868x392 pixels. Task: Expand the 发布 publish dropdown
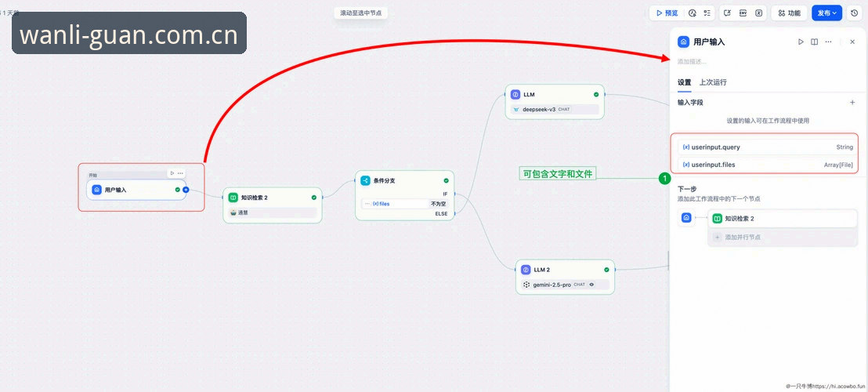click(826, 13)
